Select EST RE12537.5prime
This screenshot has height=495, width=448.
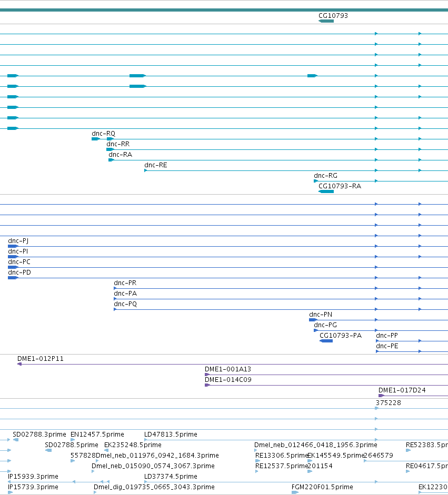tap(282, 466)
